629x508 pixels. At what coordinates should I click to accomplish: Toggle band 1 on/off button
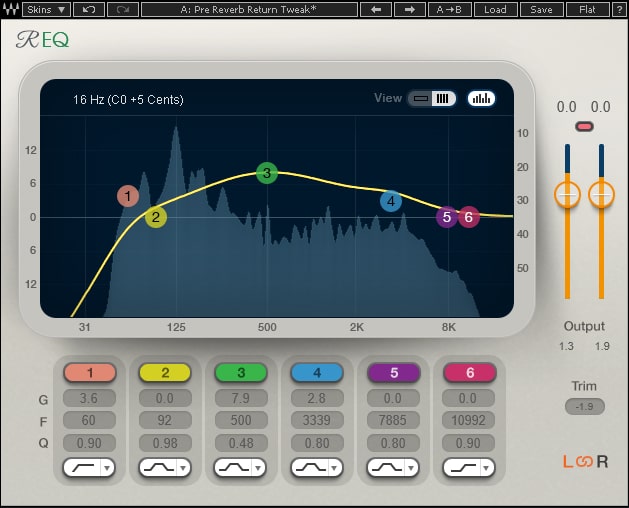pos(90,373)
